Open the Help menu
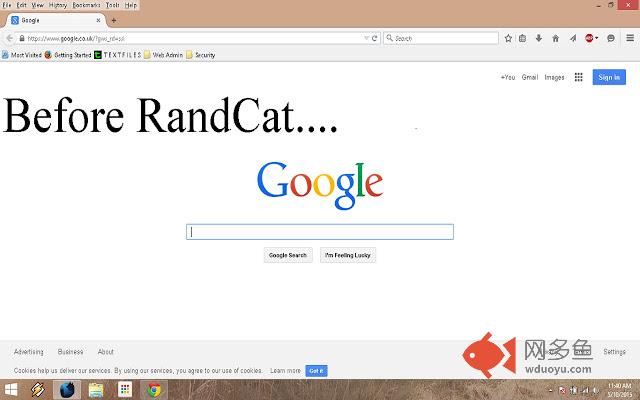 pos(131,5)
